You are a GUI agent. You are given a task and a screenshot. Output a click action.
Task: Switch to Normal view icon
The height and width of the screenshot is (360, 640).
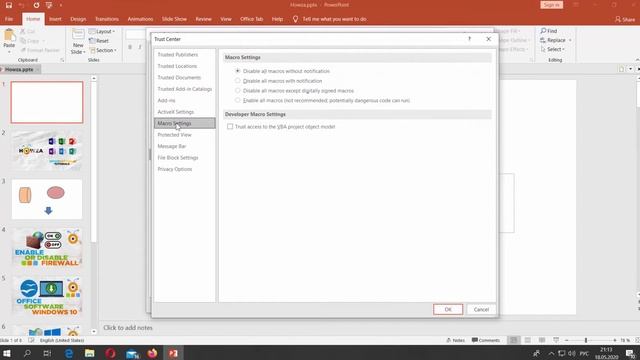tap(513, 340)
